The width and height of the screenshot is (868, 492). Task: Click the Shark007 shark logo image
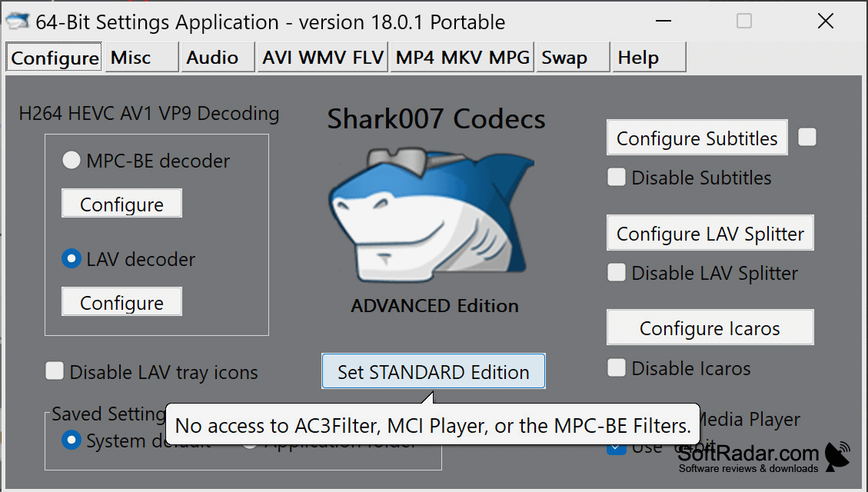click(432, 214)
